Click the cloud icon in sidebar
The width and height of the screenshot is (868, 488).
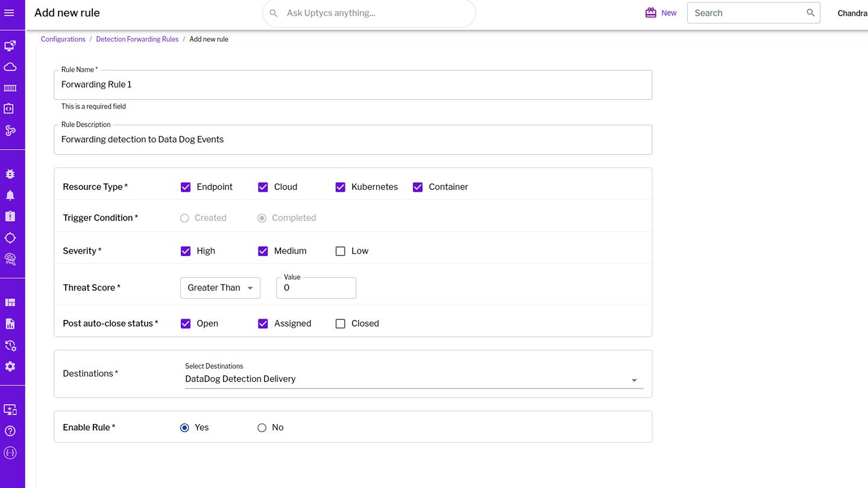[10, 67]
